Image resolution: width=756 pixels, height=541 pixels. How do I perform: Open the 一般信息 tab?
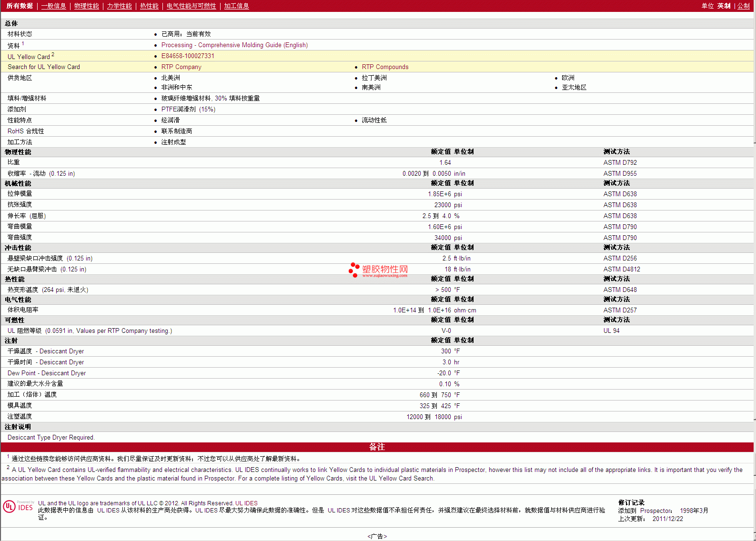click(x=53, y=6)
